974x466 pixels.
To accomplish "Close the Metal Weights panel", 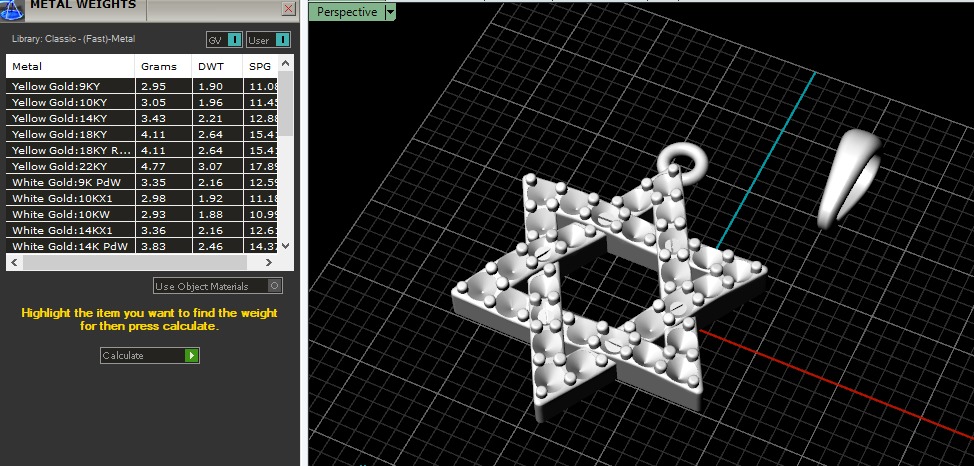I will (x=288, y=8).
